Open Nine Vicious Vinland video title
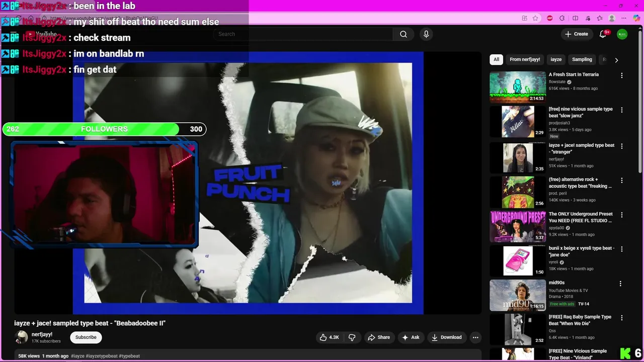The image size is (644, 362). pyautogui.click(x=578, y=354)
